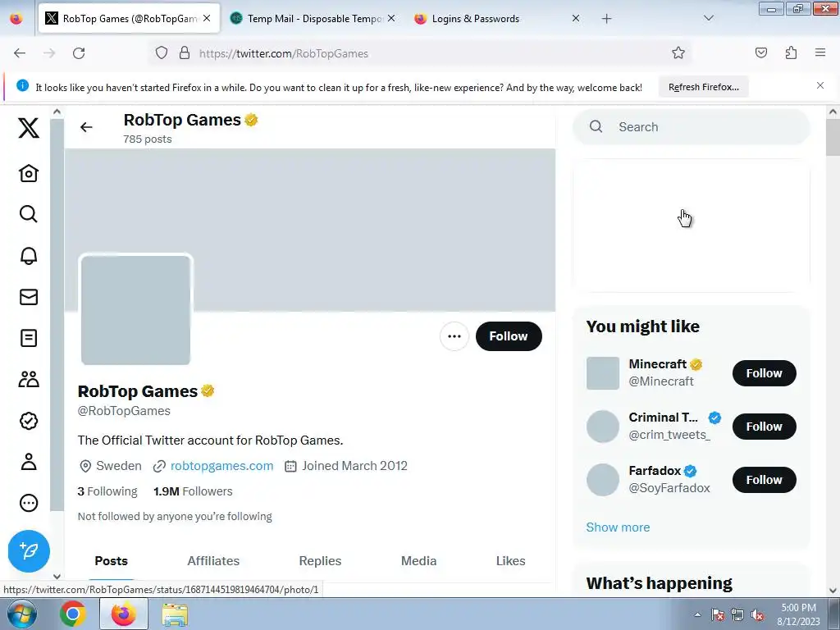Screen dimensions: 840x630
Task: Bookmark this page with star icon
Action: (x=678, y=52)
